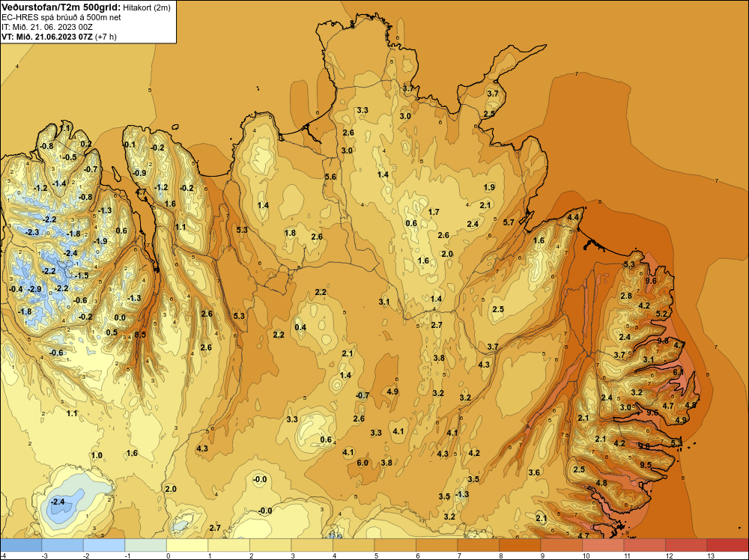Viewport: 749px width, 560px height.
Task: Choose the pale green legend swatch between -1 and 0
Action: coord(145,545)
